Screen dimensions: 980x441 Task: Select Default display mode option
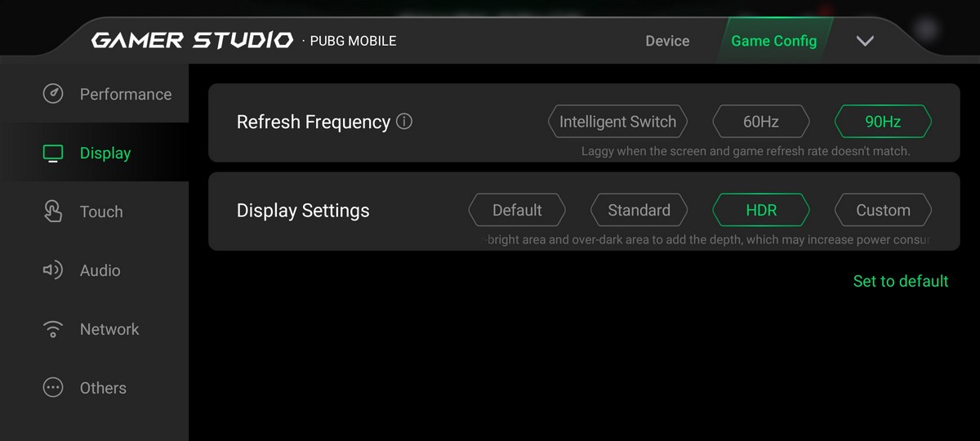pyautogui.click(x=517, y=210)
